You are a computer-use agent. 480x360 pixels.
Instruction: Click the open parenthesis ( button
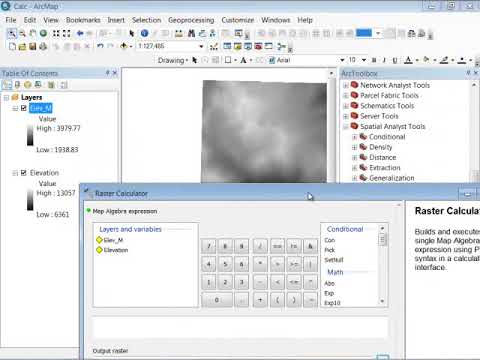277,300
